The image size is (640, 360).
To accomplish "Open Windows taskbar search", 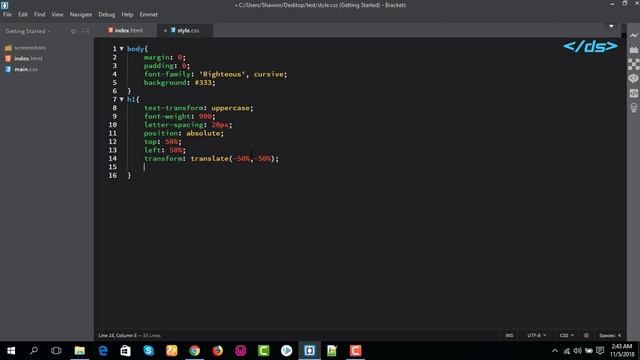I will pos(34,351).
